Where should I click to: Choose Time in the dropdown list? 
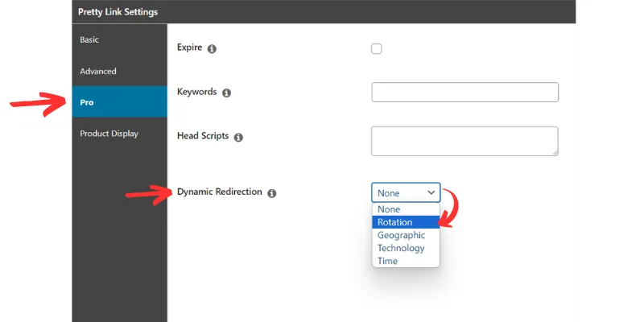pyautogui.click(x=388, y=261)
